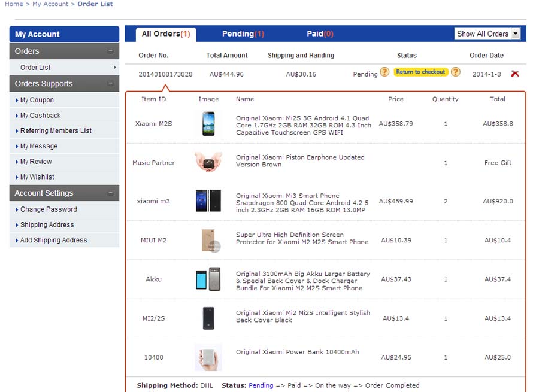Select the All Orders tab

[166, 34]
